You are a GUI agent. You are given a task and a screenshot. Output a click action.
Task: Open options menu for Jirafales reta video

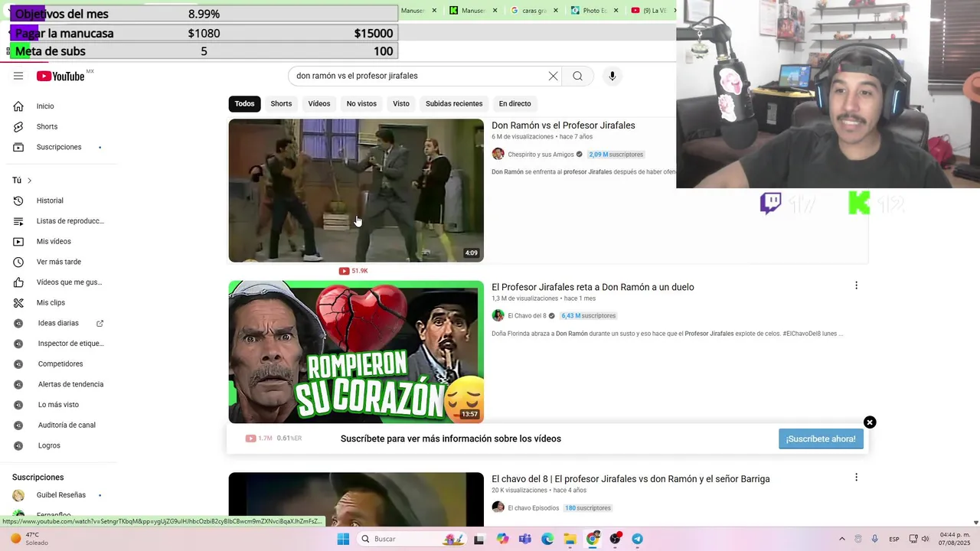[x=856, y=285]
